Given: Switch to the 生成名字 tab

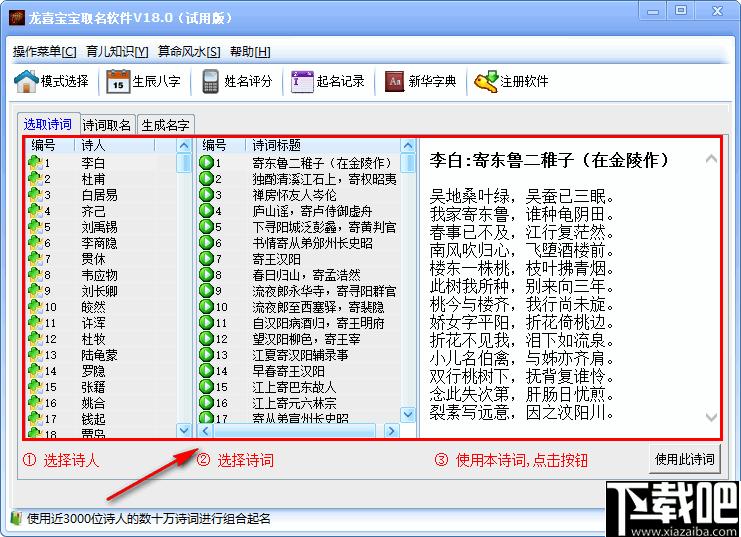Looking at the screenshot, I should point(165,126).
